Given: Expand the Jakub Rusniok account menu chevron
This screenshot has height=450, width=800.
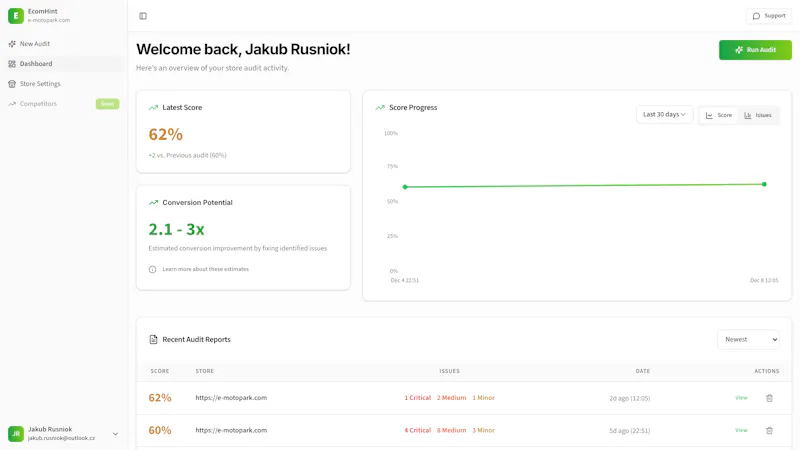Looking at the screenshot, I should click(x=115, y=434).
